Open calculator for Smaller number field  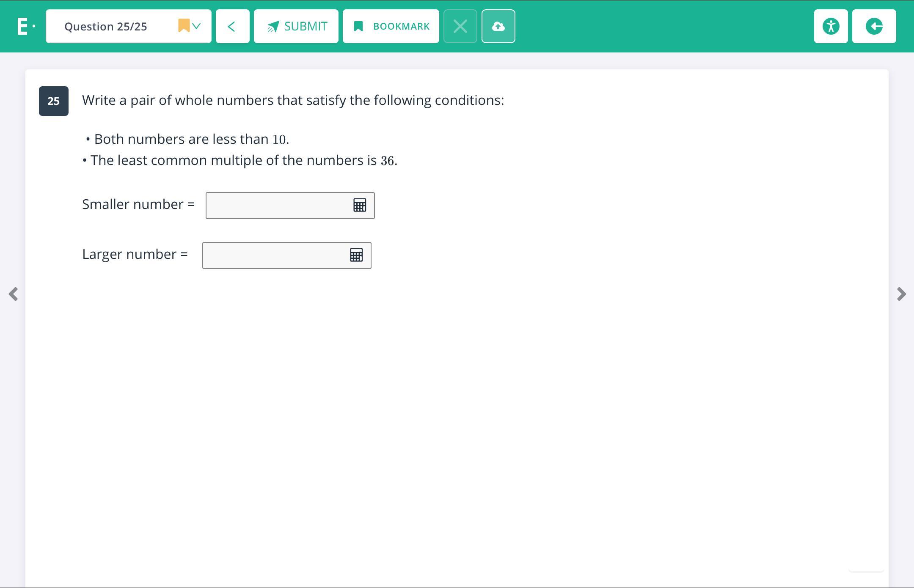coord(360,206)
